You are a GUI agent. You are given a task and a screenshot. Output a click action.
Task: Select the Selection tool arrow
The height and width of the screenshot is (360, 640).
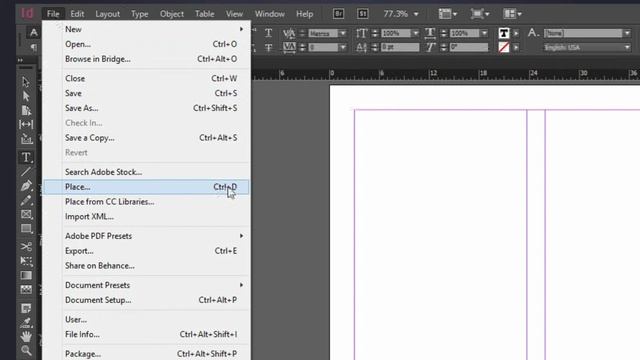click(x=26, y=82)
